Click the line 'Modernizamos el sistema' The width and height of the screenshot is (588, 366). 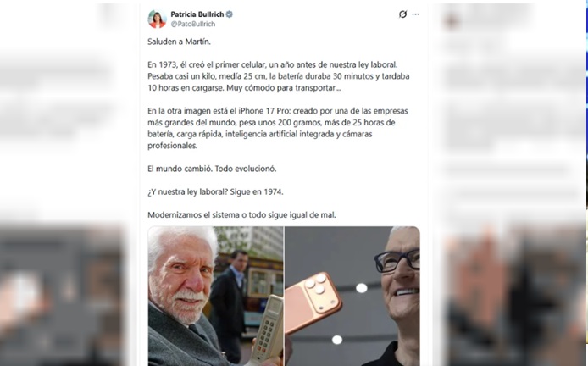pos(241,215)
